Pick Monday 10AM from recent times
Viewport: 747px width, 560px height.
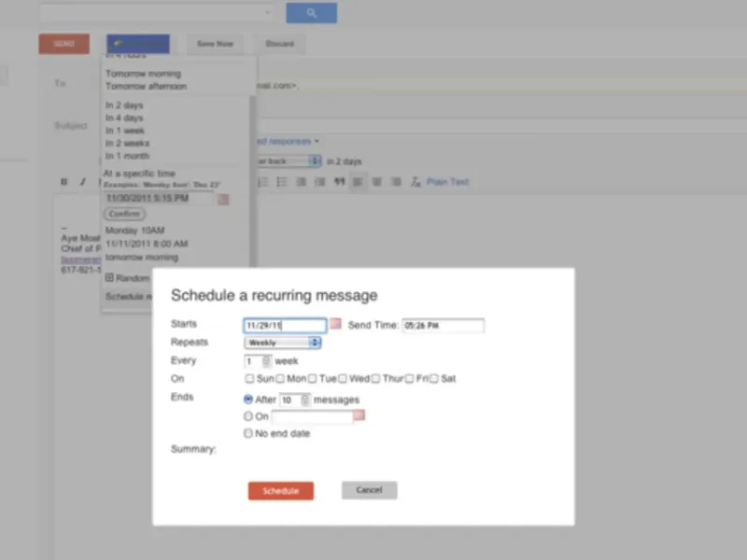134,231
